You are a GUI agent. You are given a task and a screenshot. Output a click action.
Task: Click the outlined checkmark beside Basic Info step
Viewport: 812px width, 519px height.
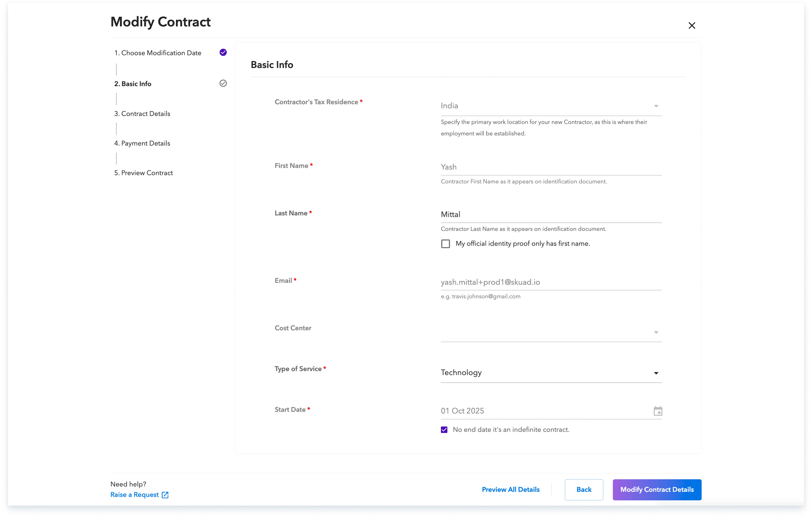click(x=223, y=83)
